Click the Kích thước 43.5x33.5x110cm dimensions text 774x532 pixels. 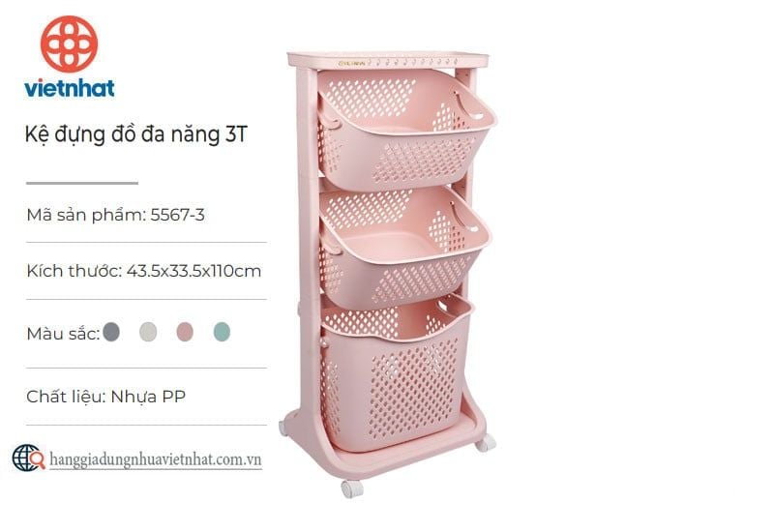(x=143, y=271)
